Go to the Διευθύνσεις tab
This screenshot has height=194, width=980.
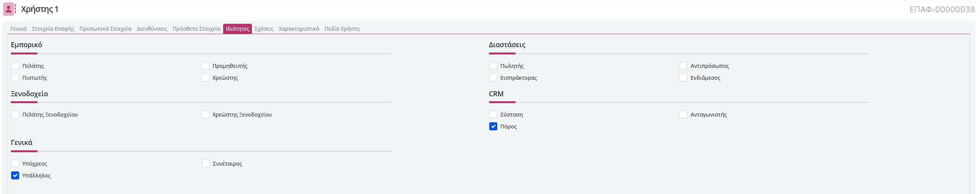click(x=152, y=29)
